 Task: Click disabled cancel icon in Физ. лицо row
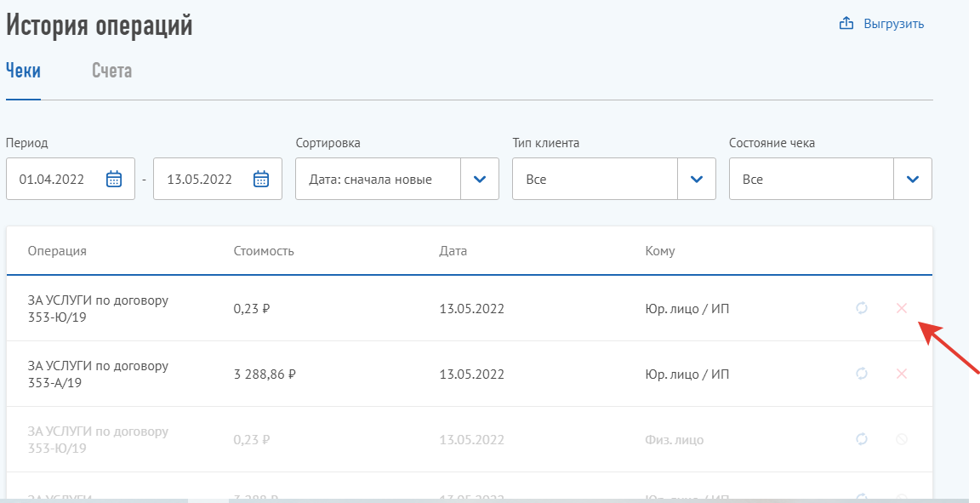tap(902, 439)
